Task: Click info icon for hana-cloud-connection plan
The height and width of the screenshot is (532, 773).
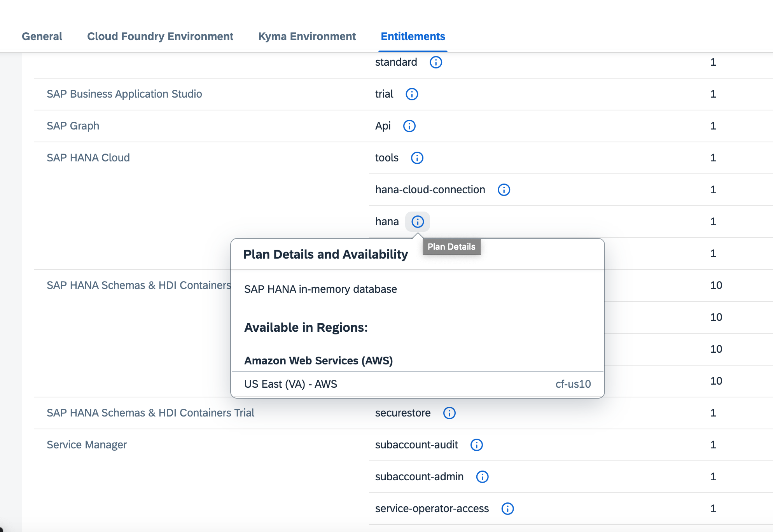Action: pos(504,190)
